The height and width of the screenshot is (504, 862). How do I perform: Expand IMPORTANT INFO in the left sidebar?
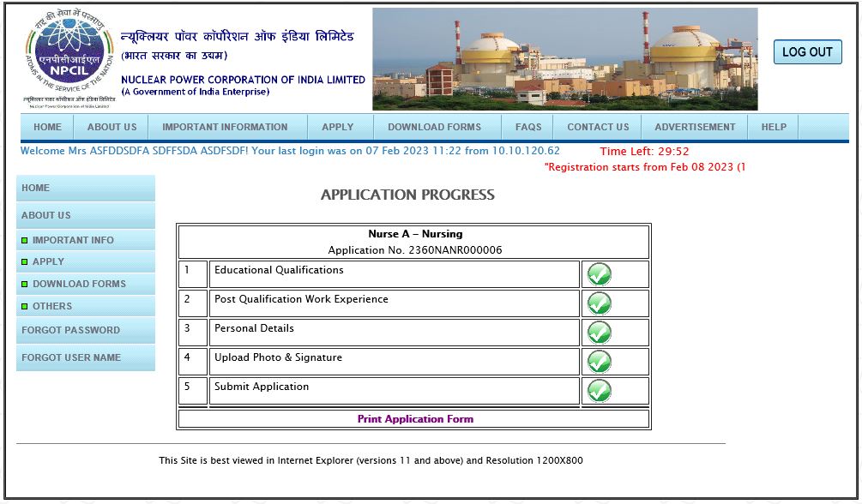coord(86,240)
